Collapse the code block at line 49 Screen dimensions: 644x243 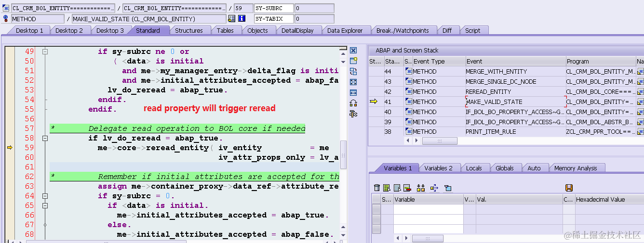click(x=45, y=51)
